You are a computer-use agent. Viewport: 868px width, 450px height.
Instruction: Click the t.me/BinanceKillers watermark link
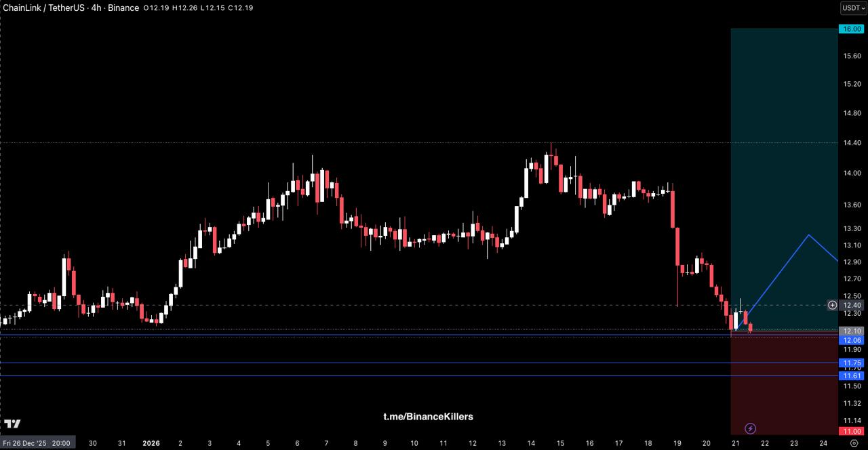click(428, 417)
